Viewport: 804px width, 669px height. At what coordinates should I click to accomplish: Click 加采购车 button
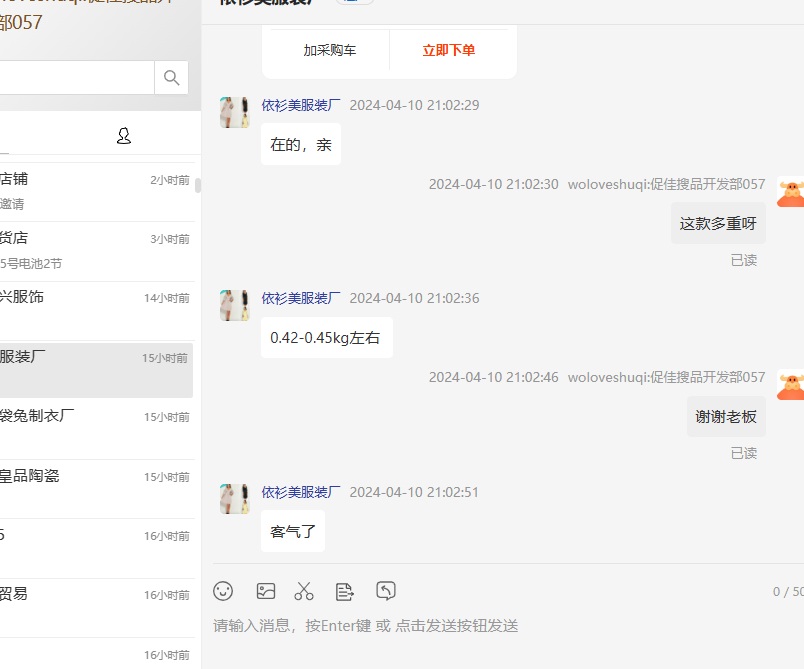tap(330, 50)
